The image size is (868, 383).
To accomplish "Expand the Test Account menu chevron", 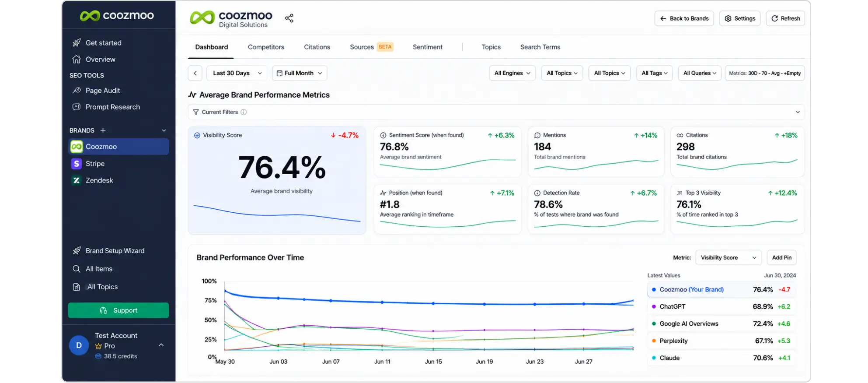I will 161,345.
